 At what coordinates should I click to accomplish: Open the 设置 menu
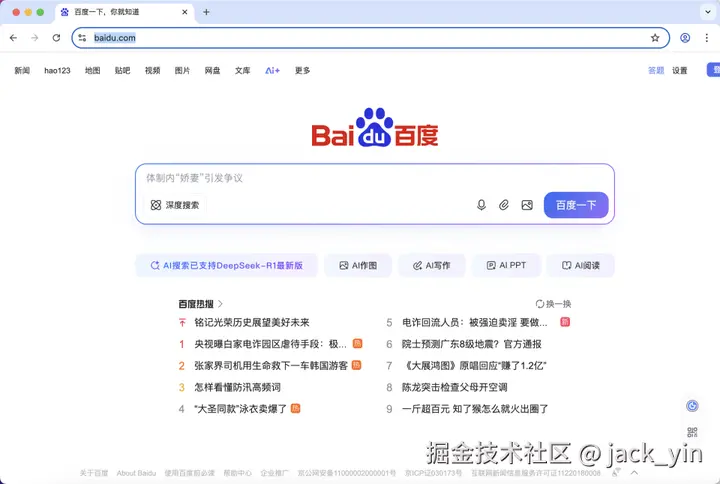pyautogui.click(x=680, y=70)
